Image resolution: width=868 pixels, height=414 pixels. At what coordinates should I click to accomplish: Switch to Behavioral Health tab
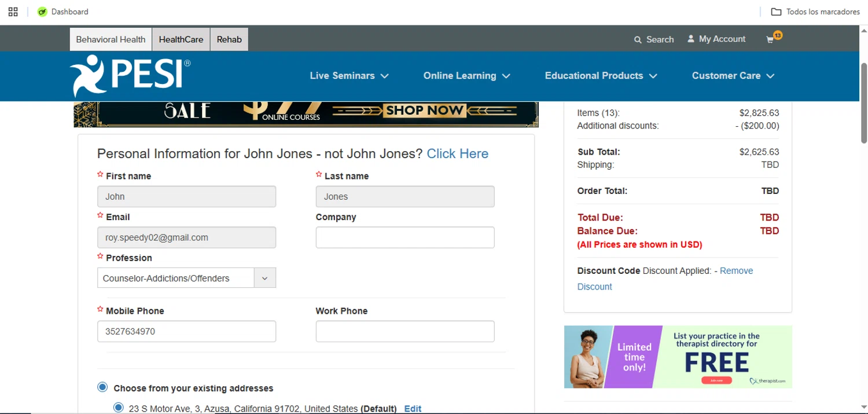pyautogui.click(x=111, y=39)
